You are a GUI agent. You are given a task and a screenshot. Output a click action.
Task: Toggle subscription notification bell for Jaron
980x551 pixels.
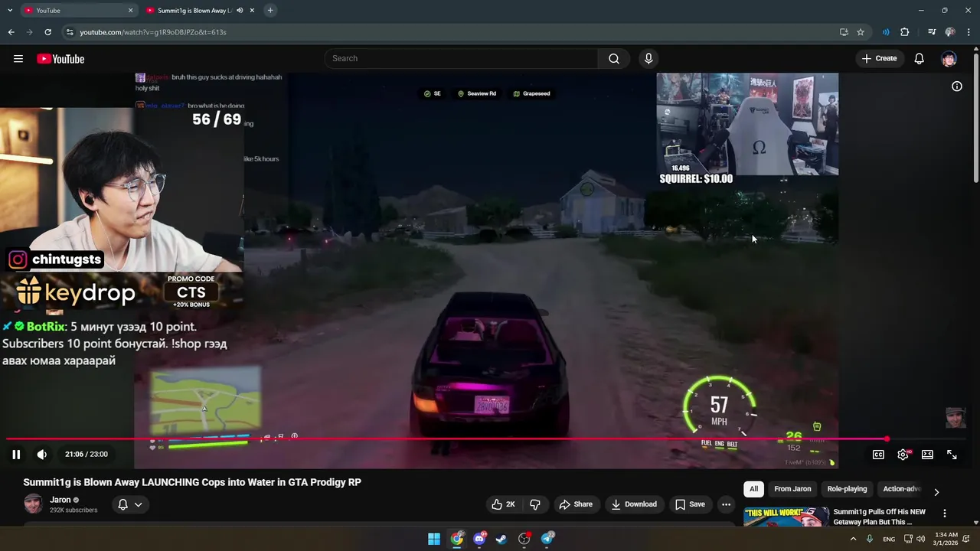point(122,504)
